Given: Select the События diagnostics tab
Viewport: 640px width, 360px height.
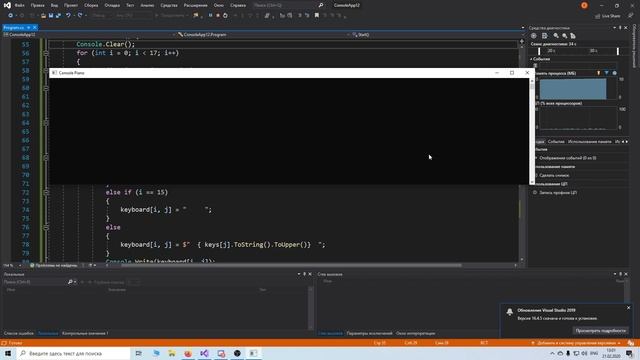Looking at the screenshot, I should click(x=556, y=142).
